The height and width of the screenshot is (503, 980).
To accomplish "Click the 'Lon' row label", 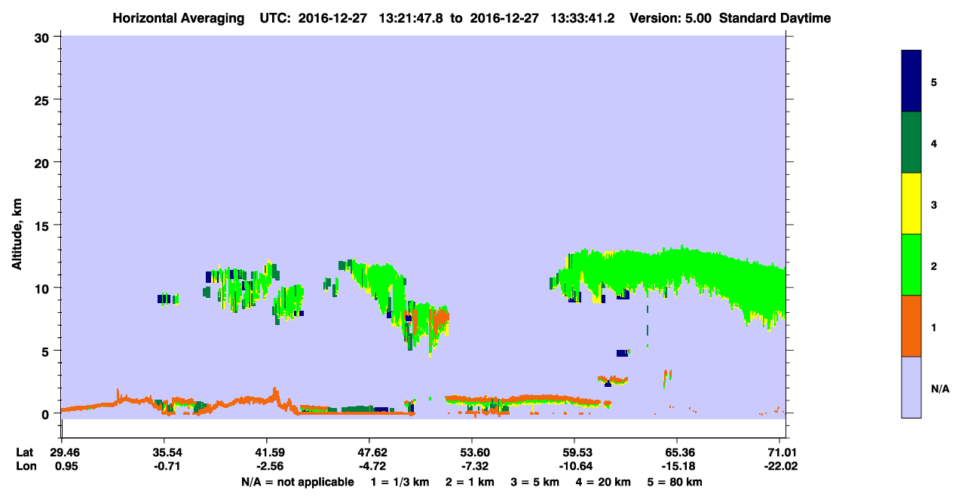I will pyautogui.click(x=25, y=466).
